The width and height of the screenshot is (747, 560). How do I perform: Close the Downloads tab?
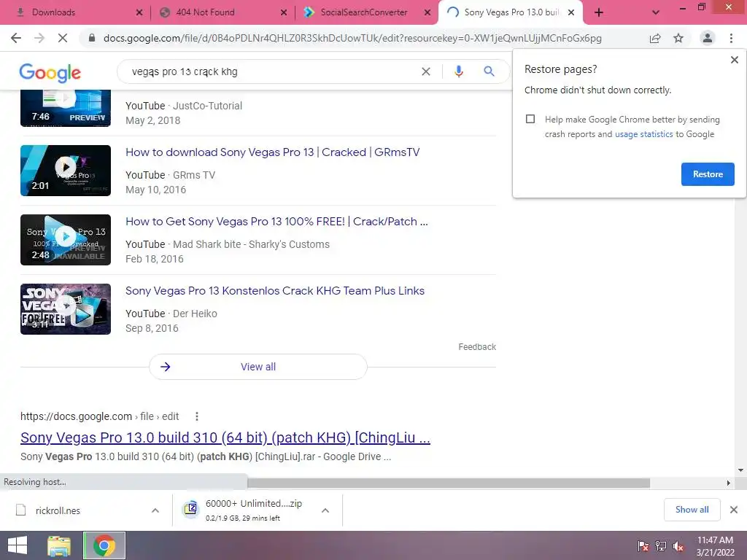[139, 12]
